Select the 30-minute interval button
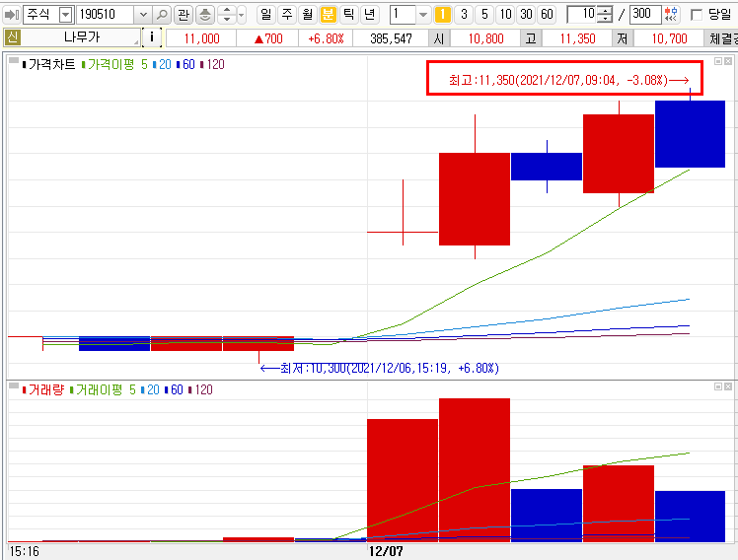The width and height of the screenshot is (738, 560). (526, 15)
